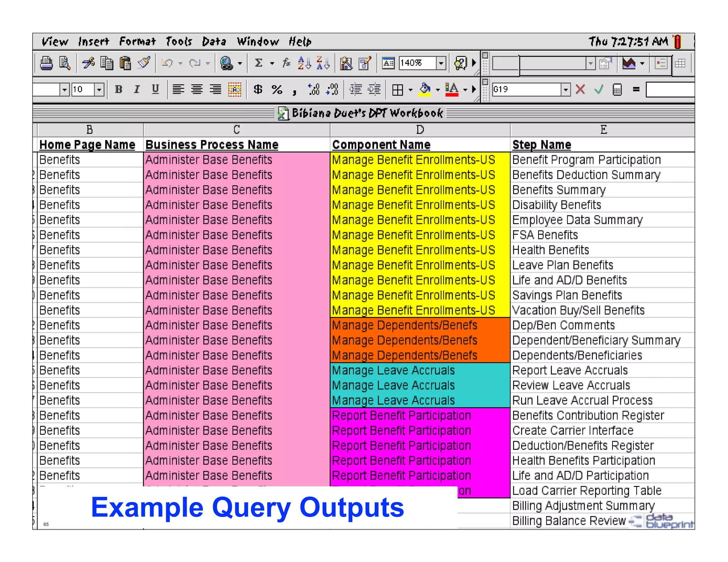Align text right
728x562 pixels.
[x=215, y=89]
